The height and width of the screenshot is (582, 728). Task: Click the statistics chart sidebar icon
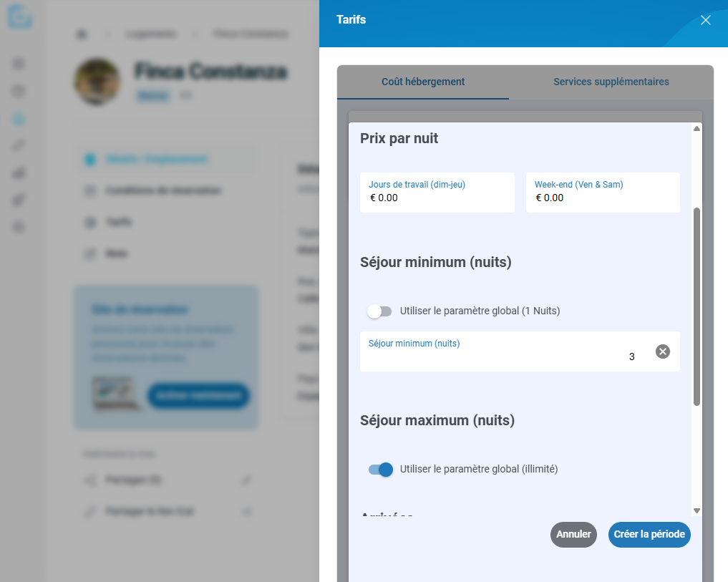tap(19, 173)
